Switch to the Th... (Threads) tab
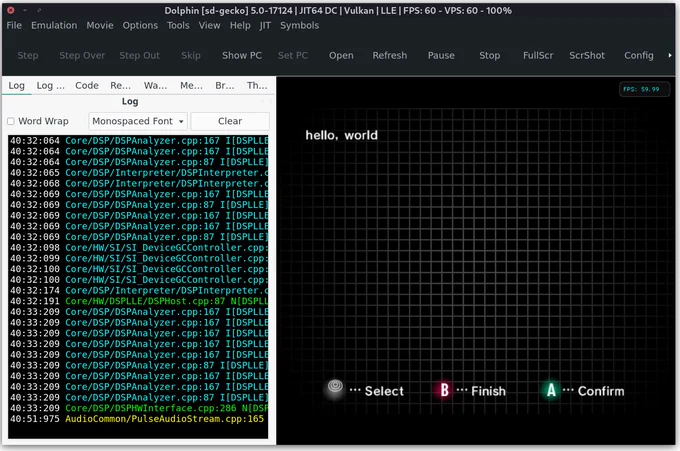Viewport: 680px width, 451px height. point(257,85)
